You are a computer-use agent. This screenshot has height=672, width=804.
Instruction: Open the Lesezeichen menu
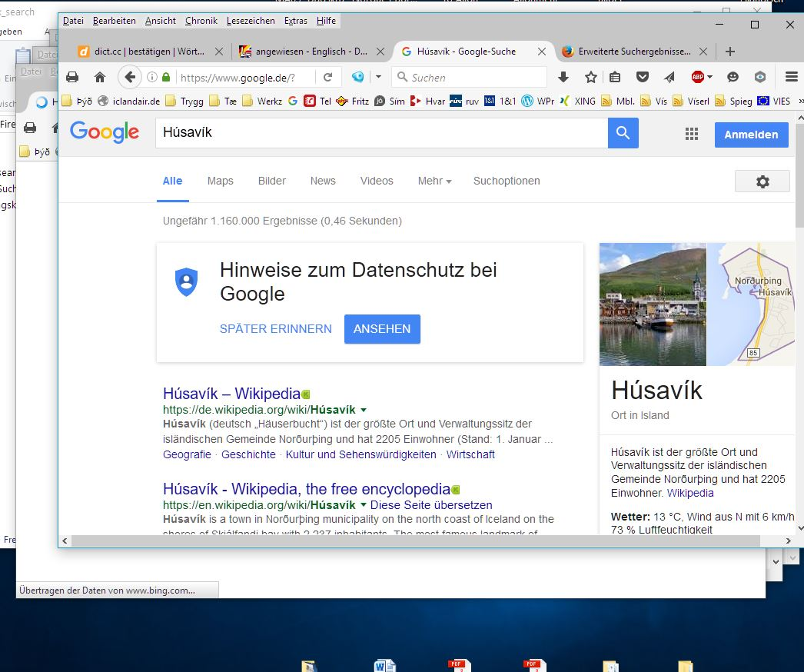[x=251, y=21]
